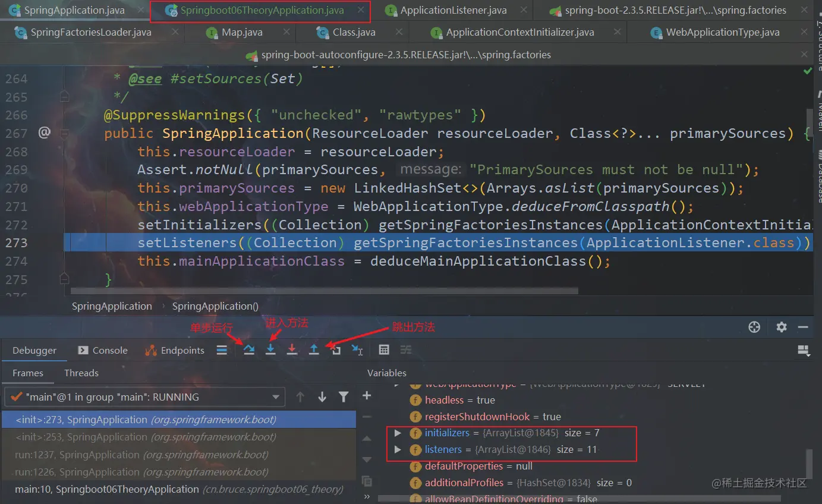Click the crosshair locate icon above debugger

(754, 327)
